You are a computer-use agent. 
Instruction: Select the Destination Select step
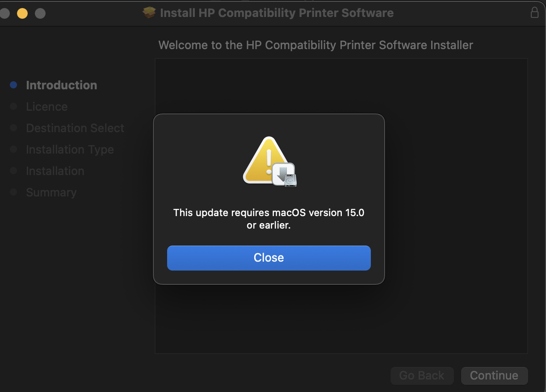click(75, 128)
